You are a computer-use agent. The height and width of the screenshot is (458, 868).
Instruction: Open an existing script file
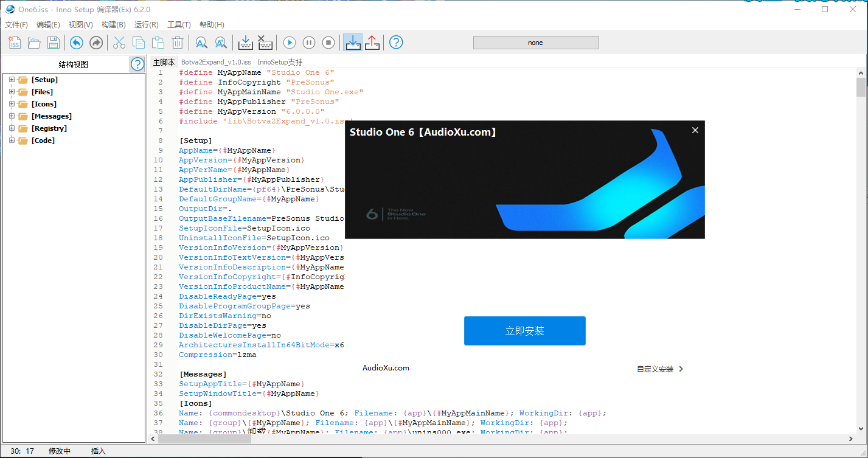(34, 43)
